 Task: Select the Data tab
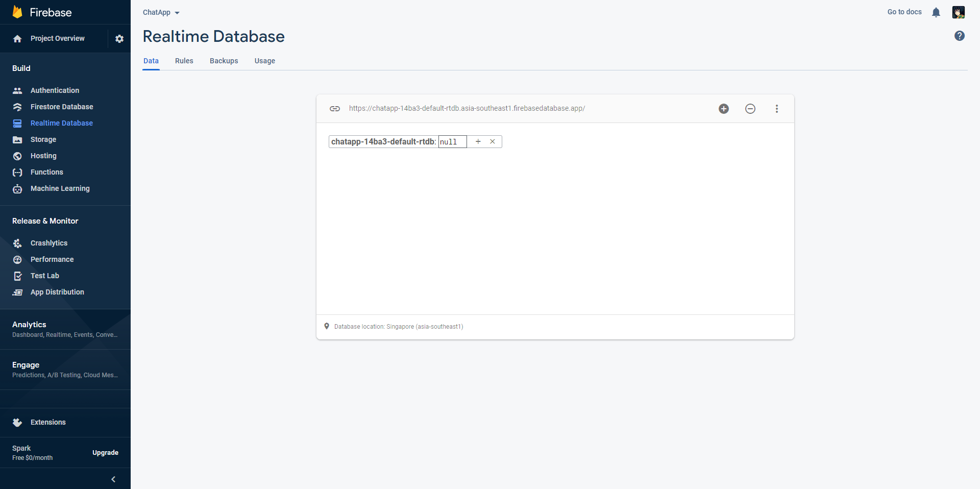pos(151,61)
